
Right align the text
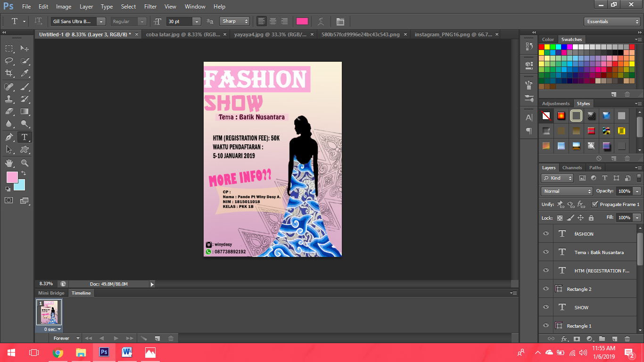point(284,21)
